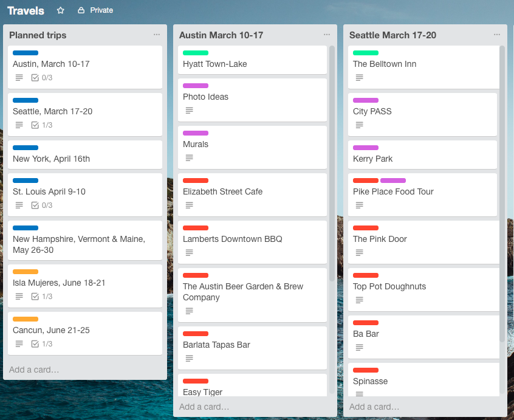
Task: Click checklist icon on St. Louis card
Action: point(35,205)
